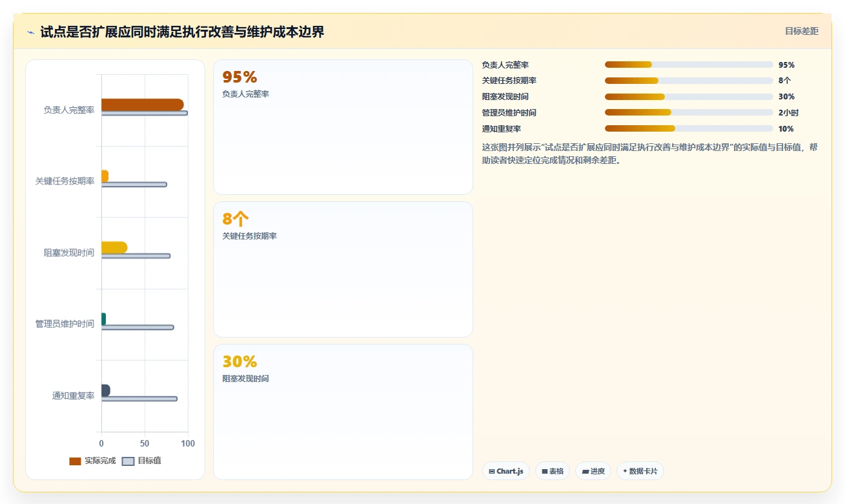Click the chart axis label 阻塞发现时间
The height and width of the screenshot is (504, 845).
pyautogui.click(x=69, y=253)
